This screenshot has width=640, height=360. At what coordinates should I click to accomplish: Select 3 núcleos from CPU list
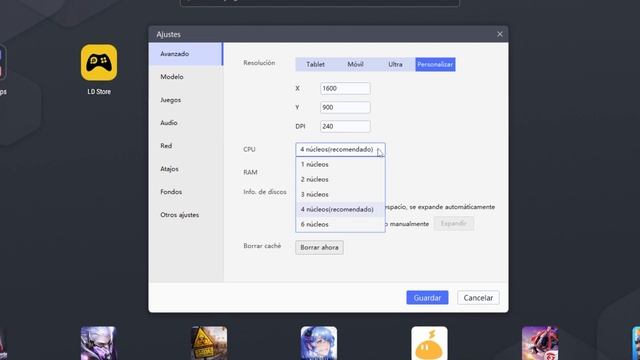click(340, 195)
